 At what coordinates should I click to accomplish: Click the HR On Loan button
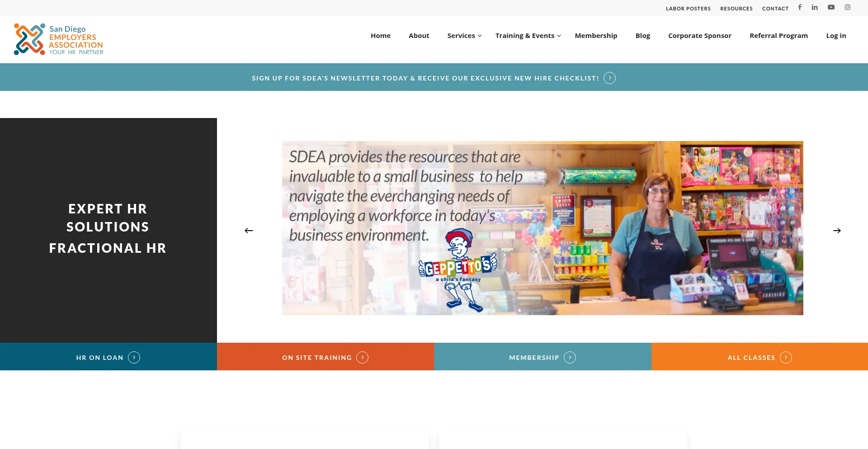108,357
